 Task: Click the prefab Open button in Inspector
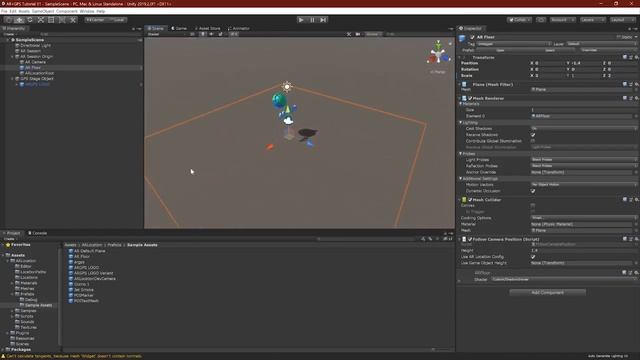coord(500,50)
